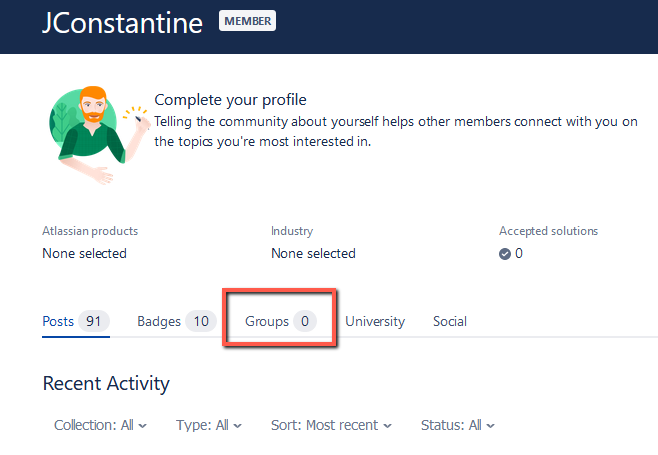658x455 pixels.
Task: Click the Complete your profile heading
Action: pyautogui.click(x=230, y=100)
